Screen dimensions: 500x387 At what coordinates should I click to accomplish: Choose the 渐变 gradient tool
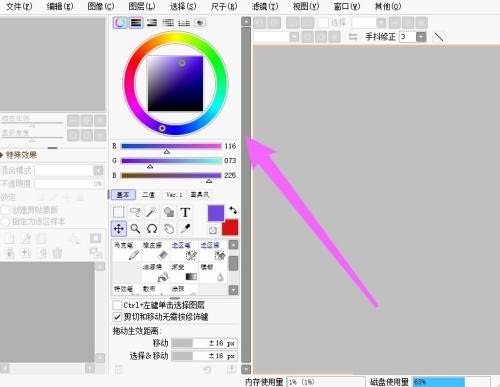(184, 272)
